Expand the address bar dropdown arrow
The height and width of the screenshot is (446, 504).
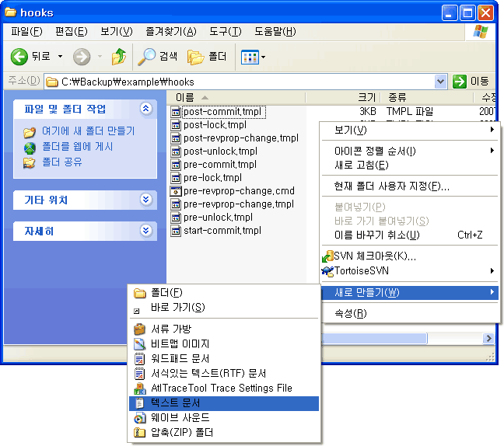click(x=441, y=82)
